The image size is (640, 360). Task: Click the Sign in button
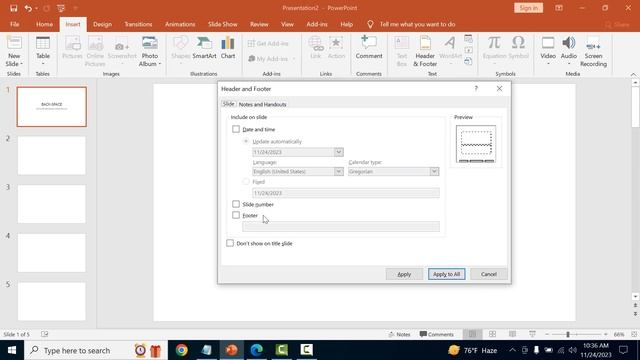(x=528, y=8)
